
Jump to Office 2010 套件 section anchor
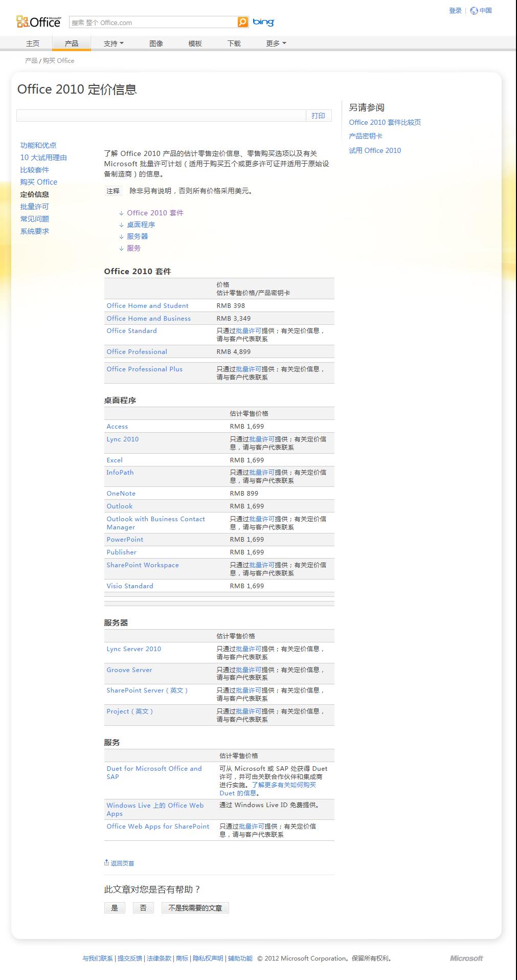[x=155, y=213]
